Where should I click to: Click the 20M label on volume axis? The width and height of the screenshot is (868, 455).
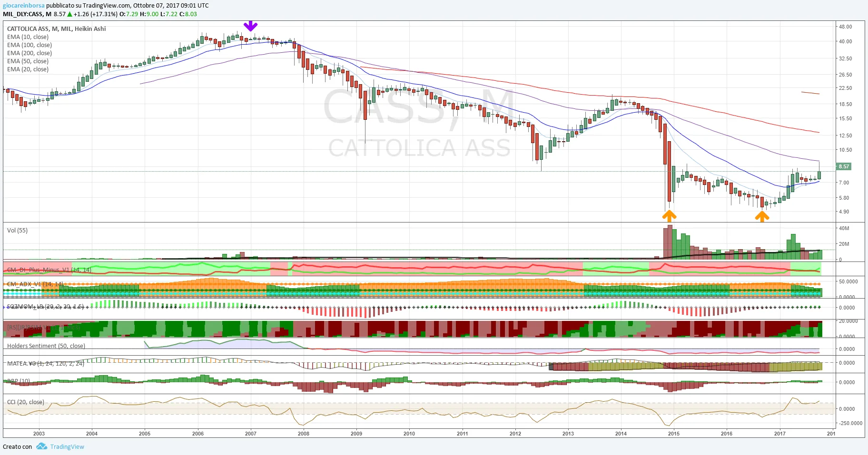[844, 244]
